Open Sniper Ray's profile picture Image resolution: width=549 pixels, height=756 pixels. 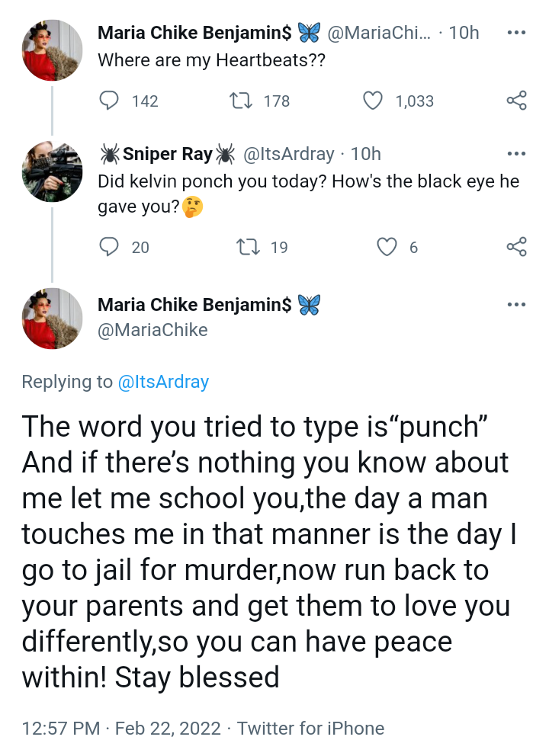(x=51, y=171)
